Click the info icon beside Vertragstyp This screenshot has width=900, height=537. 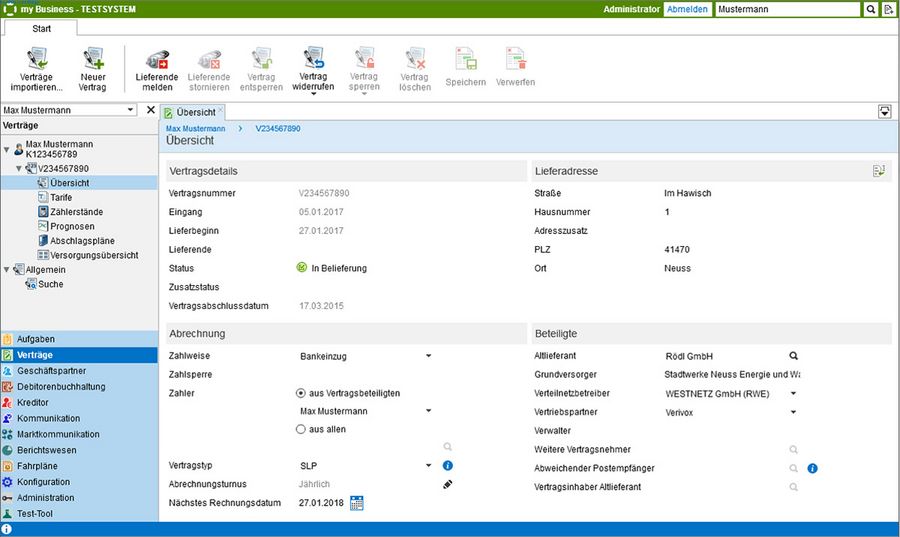pyautogui.click(x=448, y=465)
